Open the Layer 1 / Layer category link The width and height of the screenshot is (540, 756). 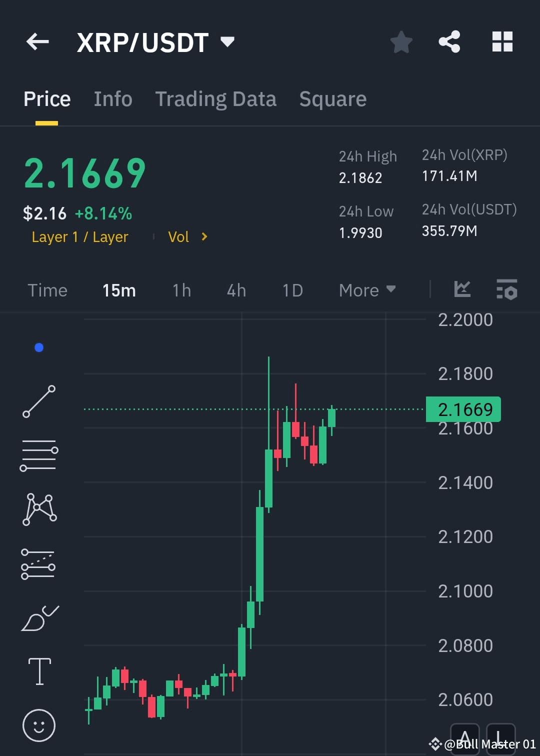point(79,237)
